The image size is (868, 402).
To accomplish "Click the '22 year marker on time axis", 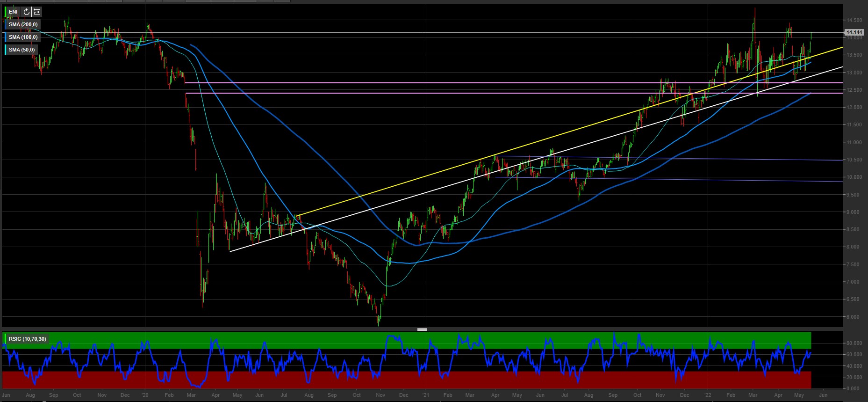I will (707, 395).
